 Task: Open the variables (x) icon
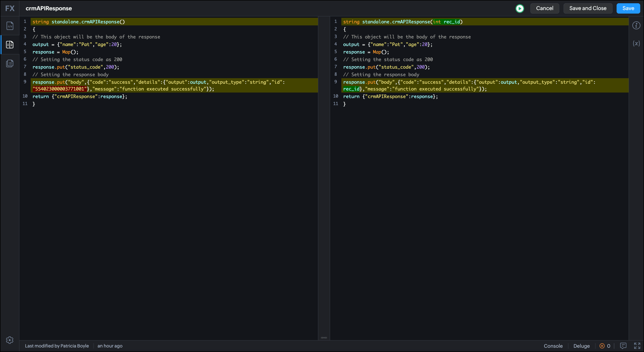tap(636, 43)
